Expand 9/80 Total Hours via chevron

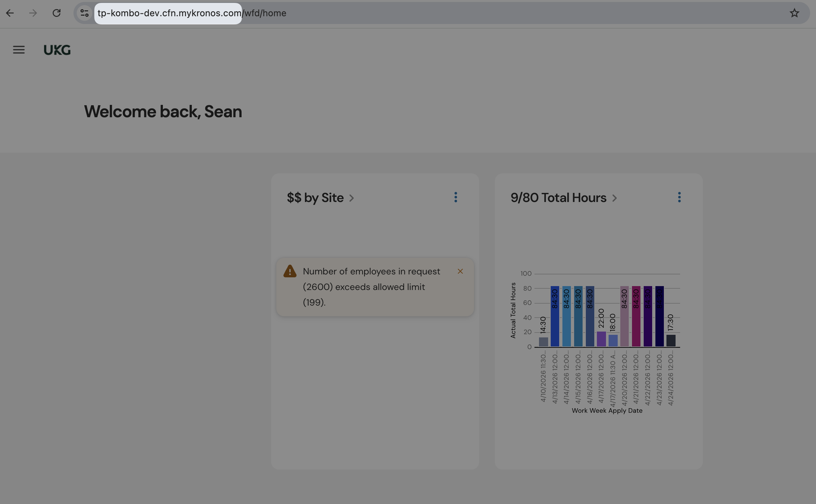(x=614, y=198)
